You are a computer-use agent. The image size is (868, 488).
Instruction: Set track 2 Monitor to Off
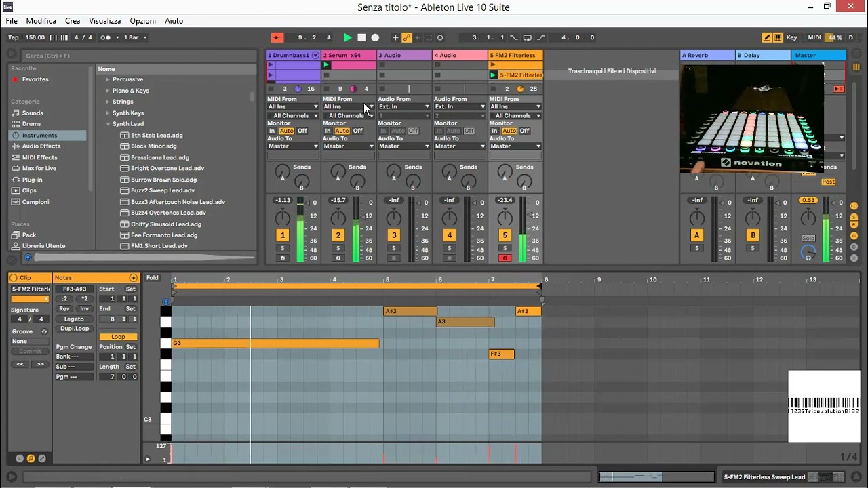click(357, 131)
